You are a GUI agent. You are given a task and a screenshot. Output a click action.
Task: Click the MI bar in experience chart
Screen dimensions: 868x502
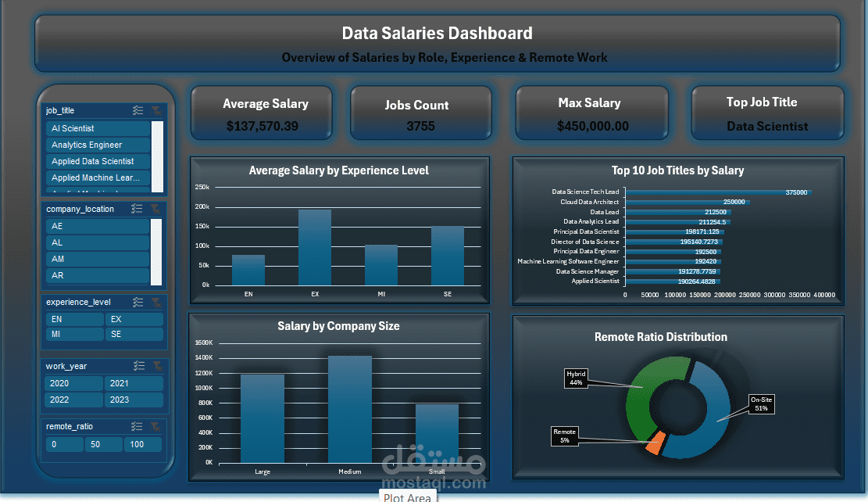coord(381,265)
